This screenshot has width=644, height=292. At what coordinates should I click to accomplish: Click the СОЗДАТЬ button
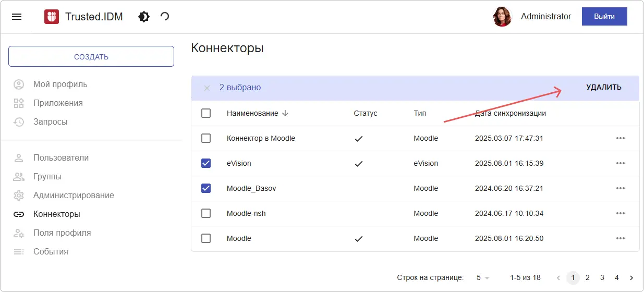91,57
